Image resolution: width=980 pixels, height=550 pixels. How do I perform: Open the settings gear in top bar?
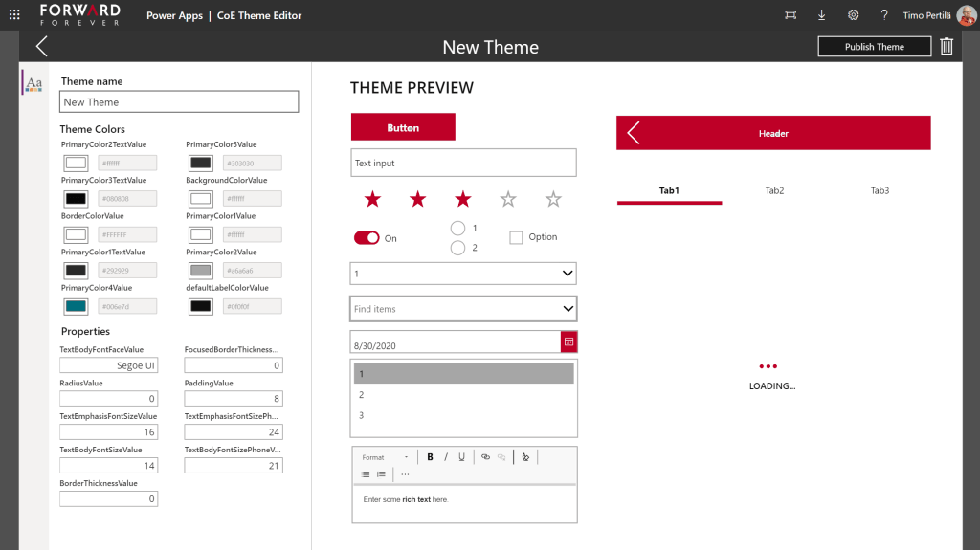(853, 15)
